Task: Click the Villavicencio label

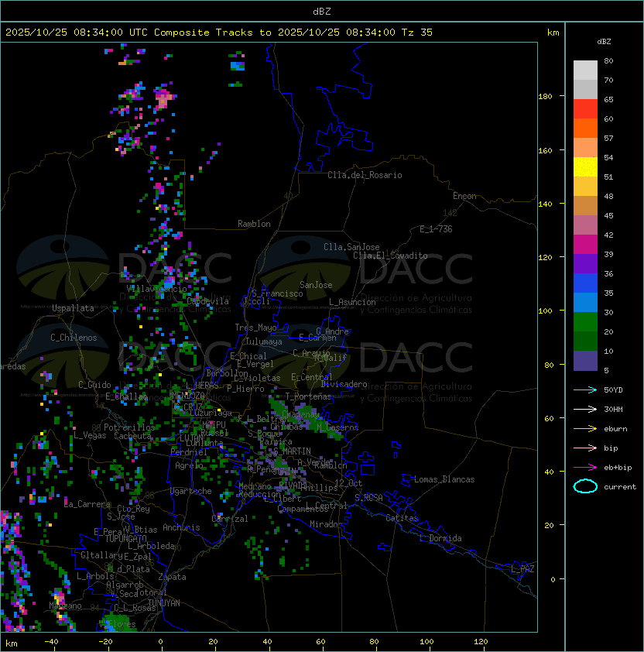Action: point(156,289)
